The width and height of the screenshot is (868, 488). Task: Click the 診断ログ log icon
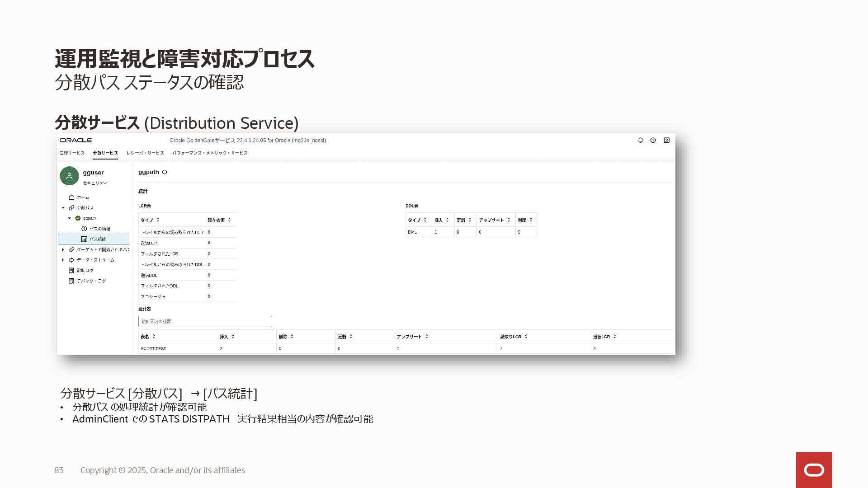(x=71, y=271)
